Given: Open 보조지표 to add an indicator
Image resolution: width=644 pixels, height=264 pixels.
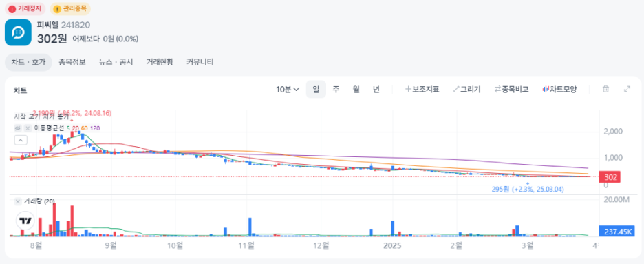Looking at the screenshot, I should [422, 89].
